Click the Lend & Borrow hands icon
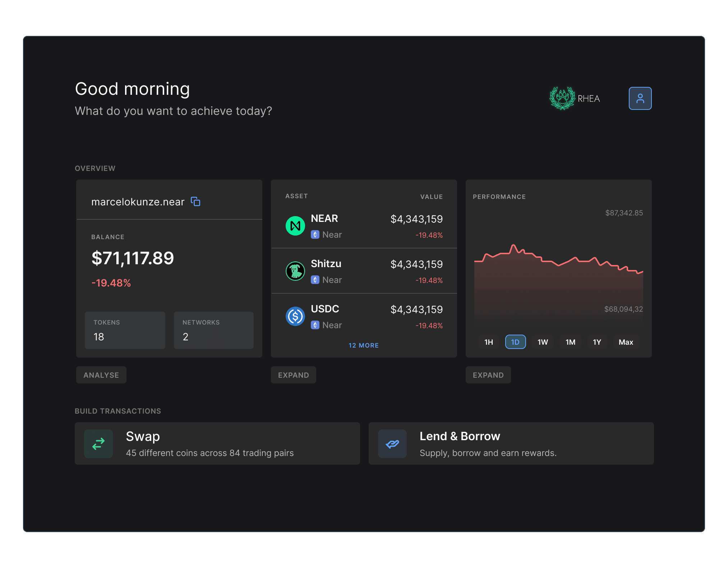728x568 pixels. (392, 444)
